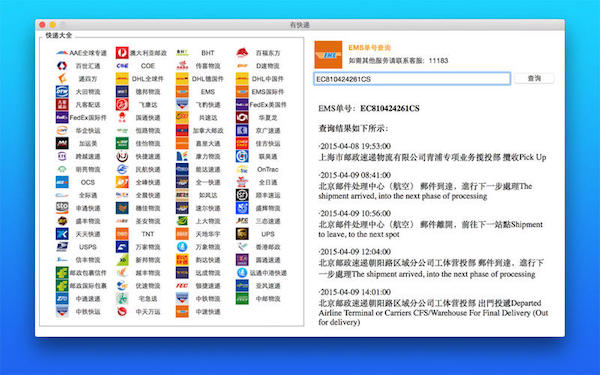Viewport: 600px width, 375px height.
Task: Choose the yellow DHL全球件 logo
Action: tap(122, 79)
